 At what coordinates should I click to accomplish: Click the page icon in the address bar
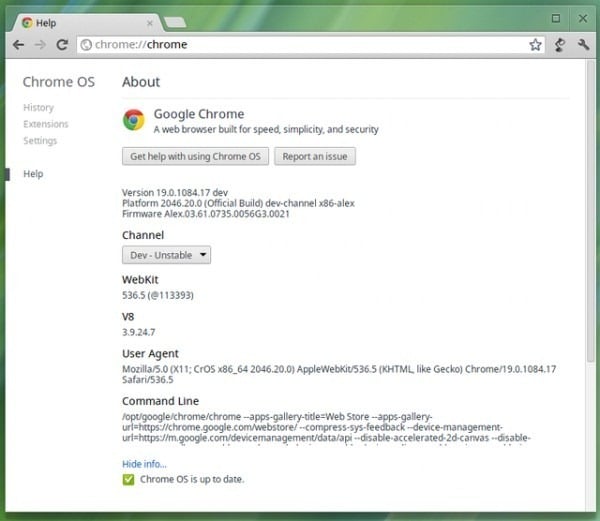[x=86, y=45]
